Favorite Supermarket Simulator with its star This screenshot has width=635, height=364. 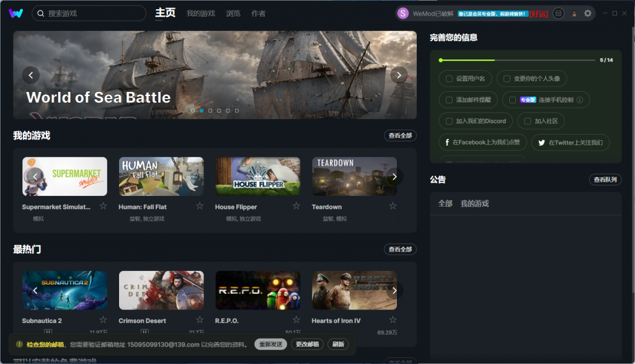click(104, 206)
